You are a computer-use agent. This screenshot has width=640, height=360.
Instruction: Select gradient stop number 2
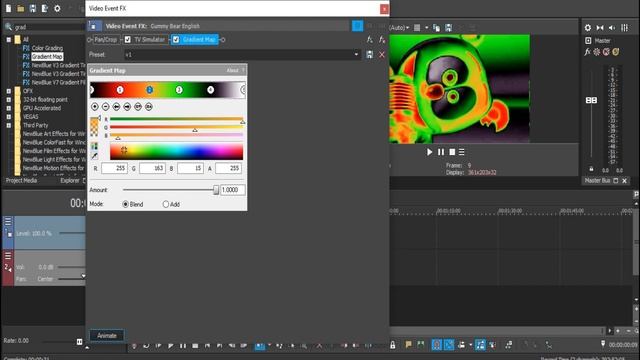pyautogui.click(x=149, y=89)
